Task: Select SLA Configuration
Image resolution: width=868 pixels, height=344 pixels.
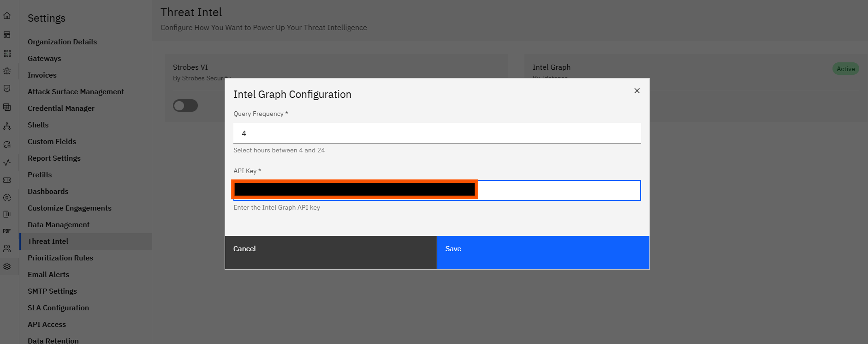Action: coord(58,308)
